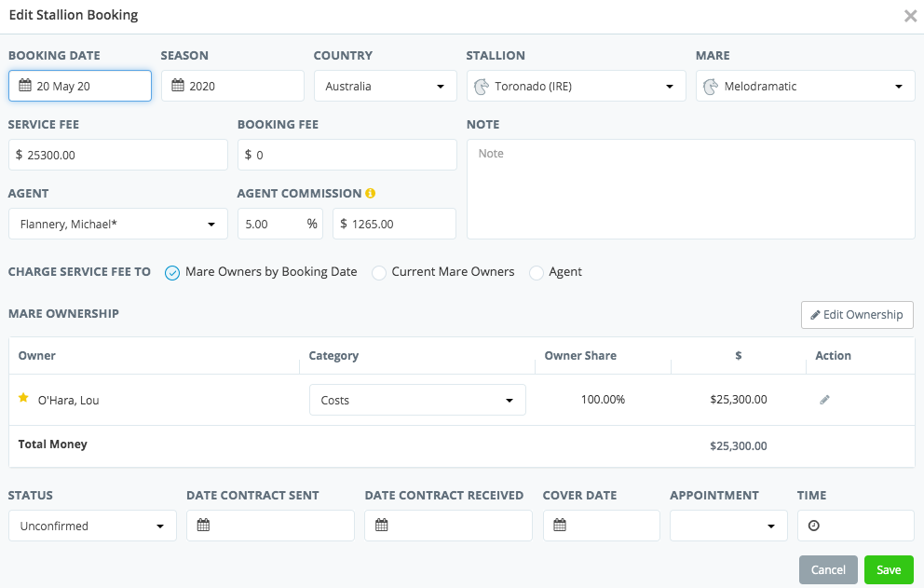This screenshot has height=588, width=924.
Task: Open the Status dropdown showing Unconfirmed
Action: [x=92, y=526]
